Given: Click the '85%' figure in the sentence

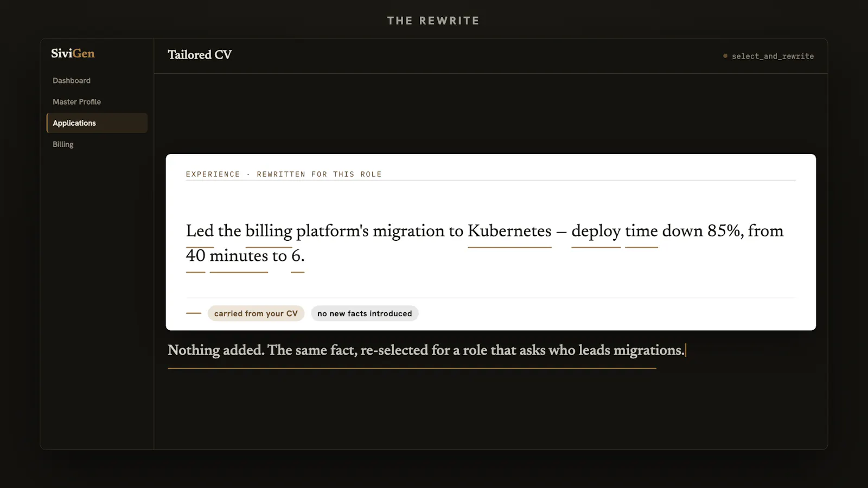Looking at the screenshot, I should 724,231.
